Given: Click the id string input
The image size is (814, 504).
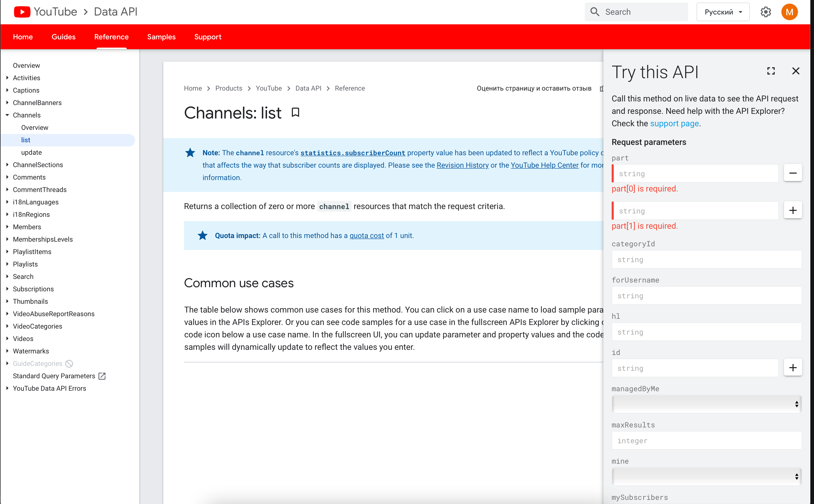Looking at the screenshot, I should tap(695, 368).
